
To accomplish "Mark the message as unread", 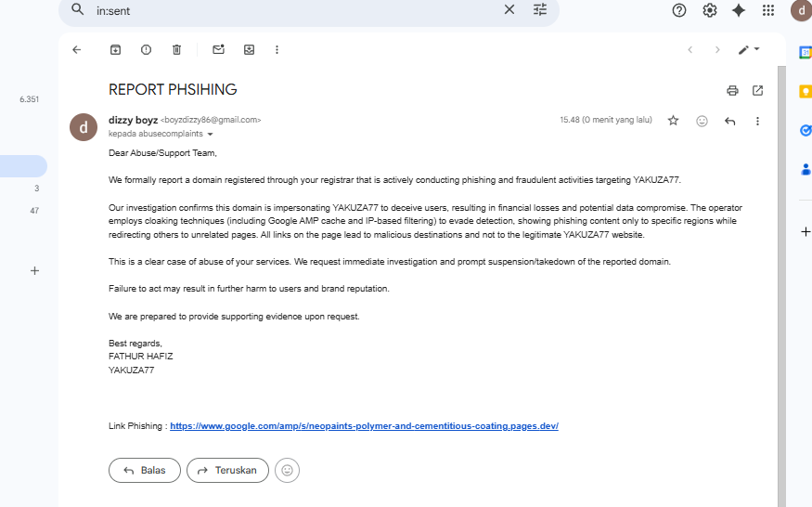I will point(218,49).
